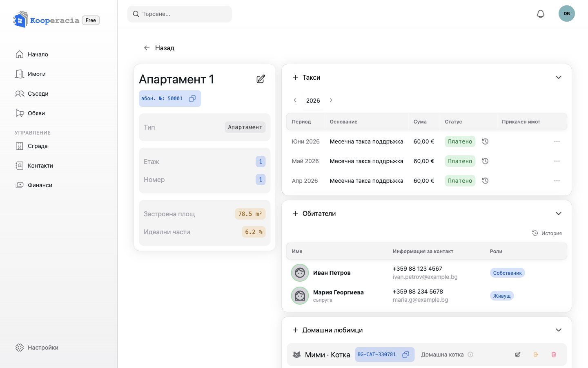The image size is (588, 368).
Task: Collapse the Обитатели section
Action: coord(559,213)
